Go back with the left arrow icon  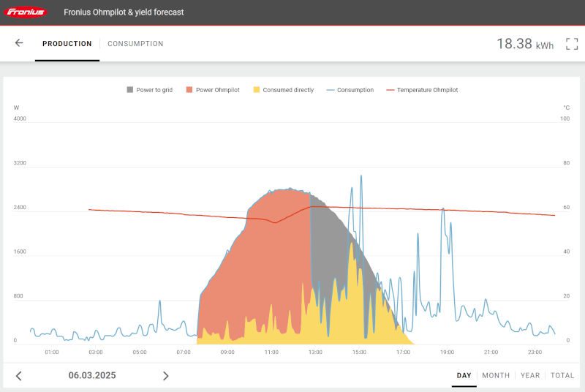pyautogui.click(x=19, y=43)
